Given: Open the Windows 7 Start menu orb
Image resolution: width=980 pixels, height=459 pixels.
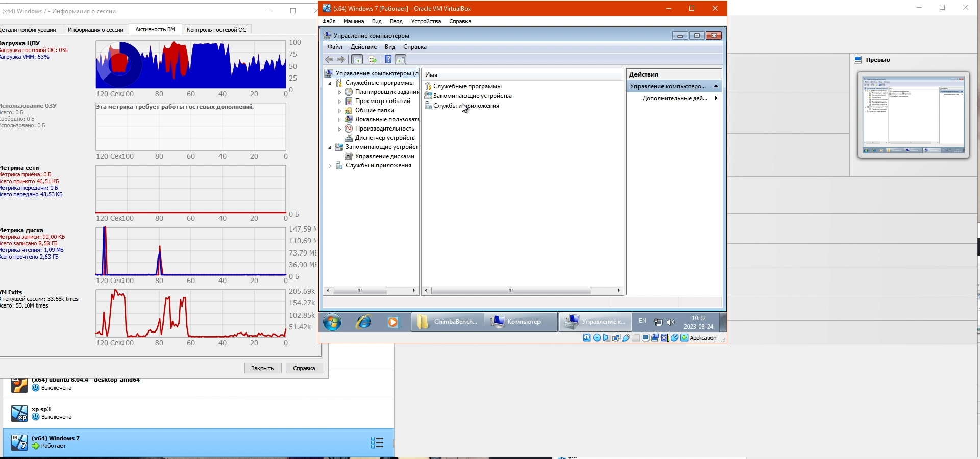Looking at the screenshot, I should pyautogui.click(x=332, y=322).
